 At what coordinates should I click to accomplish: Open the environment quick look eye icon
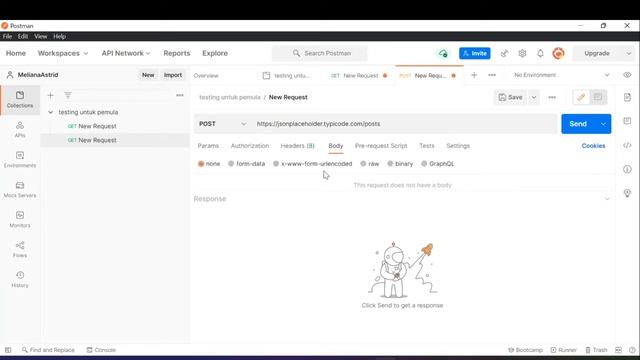point(627,75)
